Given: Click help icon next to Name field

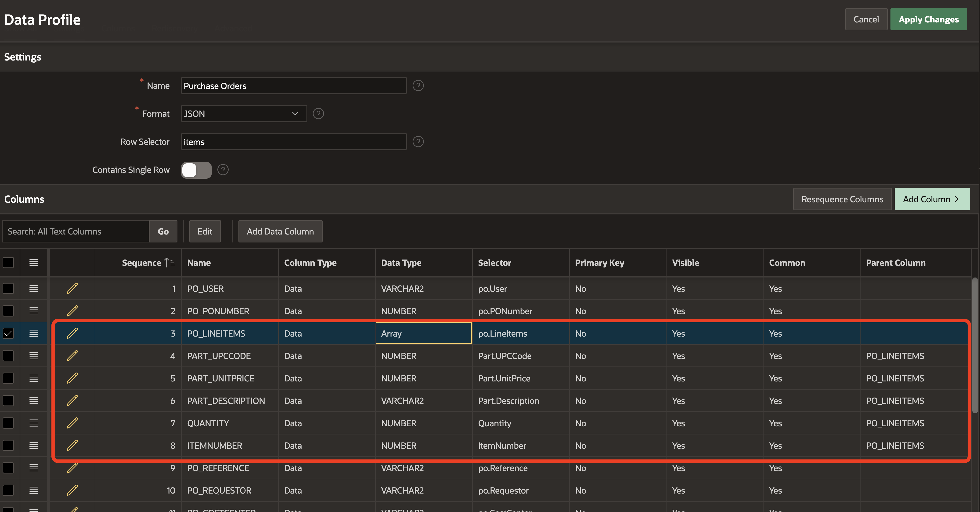Looking at the screenshot, I should (418, 86).
